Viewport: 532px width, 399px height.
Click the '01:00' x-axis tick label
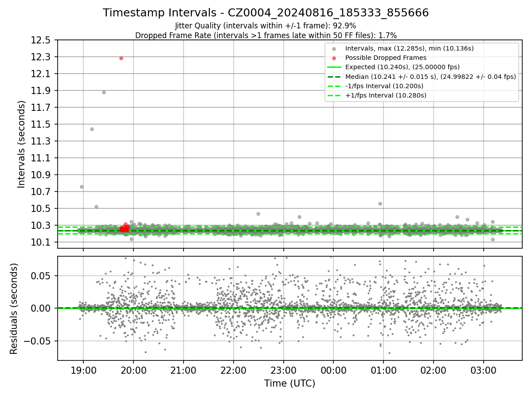(383, 370)
